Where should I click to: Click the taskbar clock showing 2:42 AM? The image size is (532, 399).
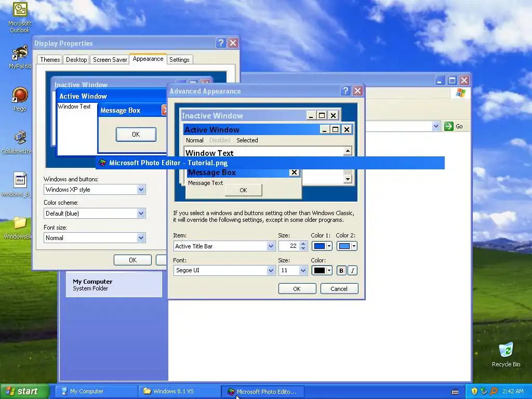513,391
